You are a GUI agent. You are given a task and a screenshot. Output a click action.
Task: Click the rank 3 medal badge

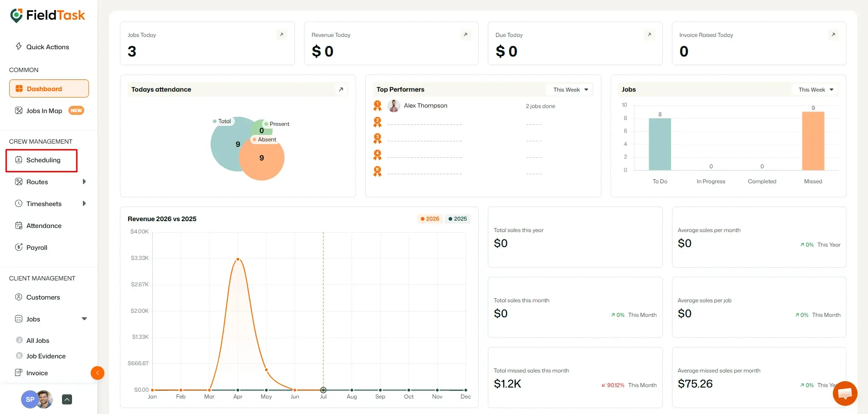pyautogui.click(x=377, y=139)
